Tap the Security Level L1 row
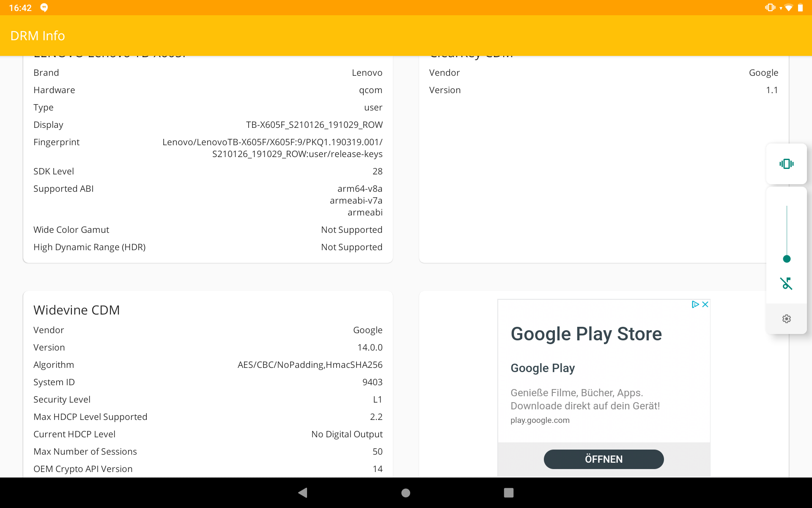 pyautogui.click(x=208, y=400)
